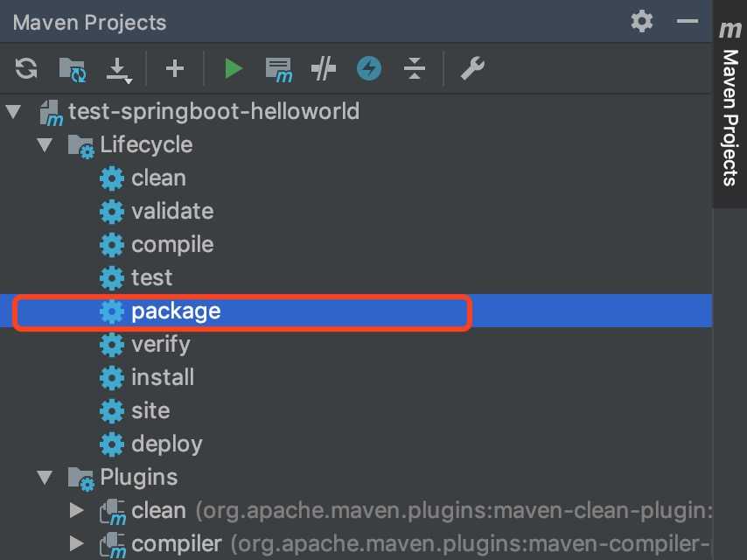747x560 pixels.
Task: Click the gear icon beside verify
Action: [112, 345]
